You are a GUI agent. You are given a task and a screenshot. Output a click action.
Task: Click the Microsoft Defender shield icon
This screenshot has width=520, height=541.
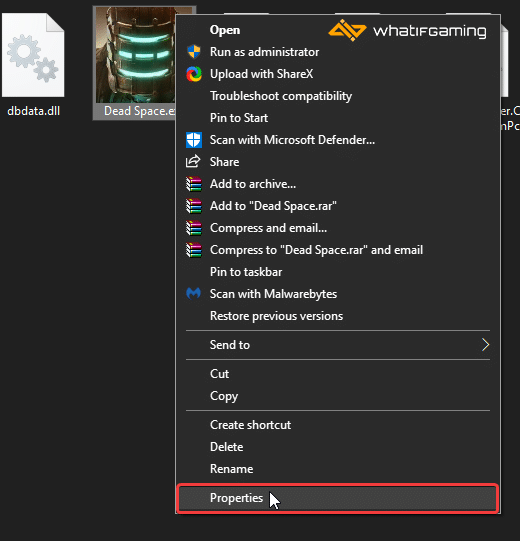click(194, 140)
